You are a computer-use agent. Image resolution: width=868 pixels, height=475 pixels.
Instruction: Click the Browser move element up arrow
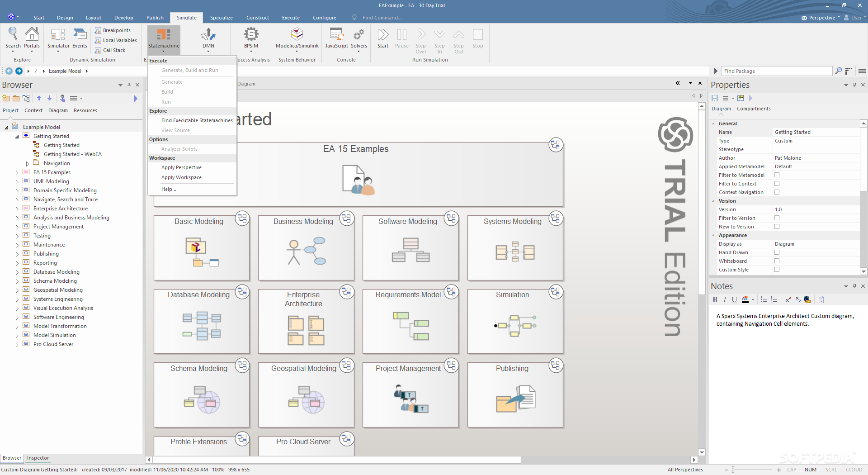tap(39, 98)
